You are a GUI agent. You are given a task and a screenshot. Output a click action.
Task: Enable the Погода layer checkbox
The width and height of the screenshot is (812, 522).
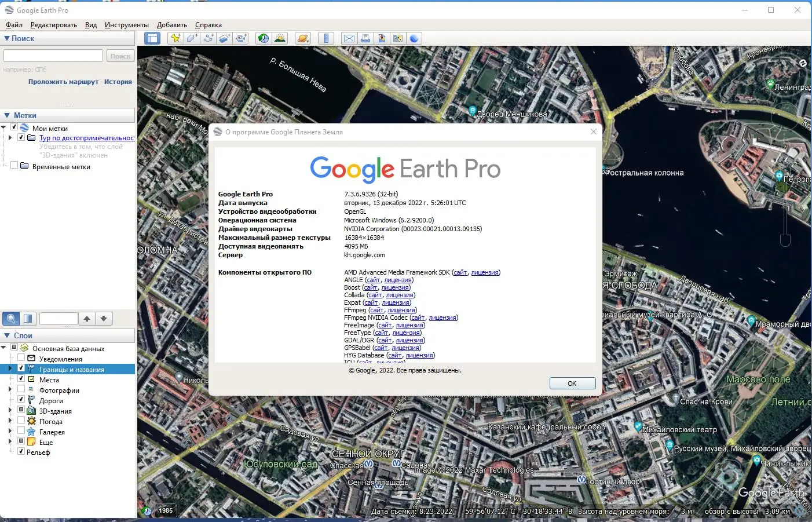point(21,421)
